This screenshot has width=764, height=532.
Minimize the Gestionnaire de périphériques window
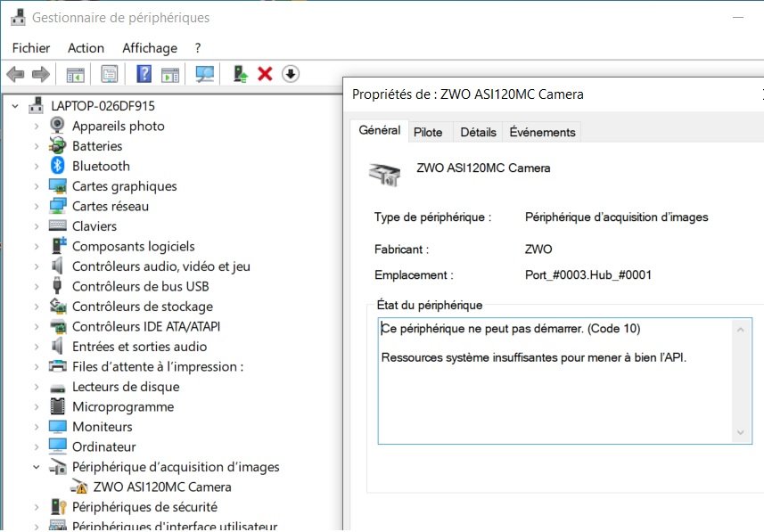[738, 18]
